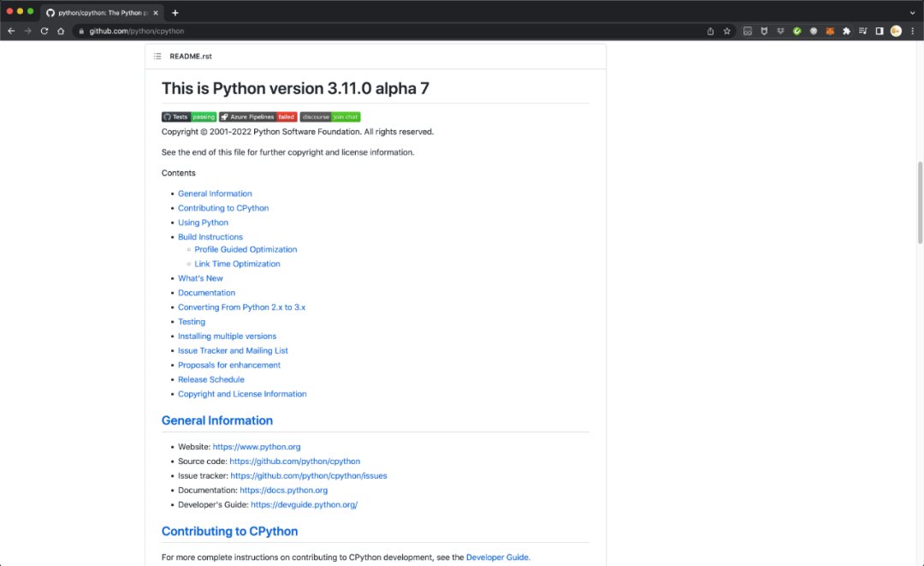Click the Python version 3.11.0 alpha 7 title
The height and width of the screenshot is (566, 924).
click(x=295, y=88)
